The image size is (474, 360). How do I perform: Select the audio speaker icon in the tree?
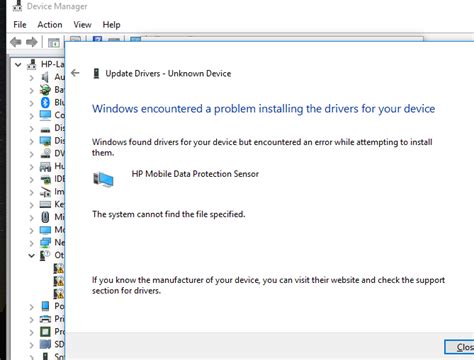tap(45, 77)
